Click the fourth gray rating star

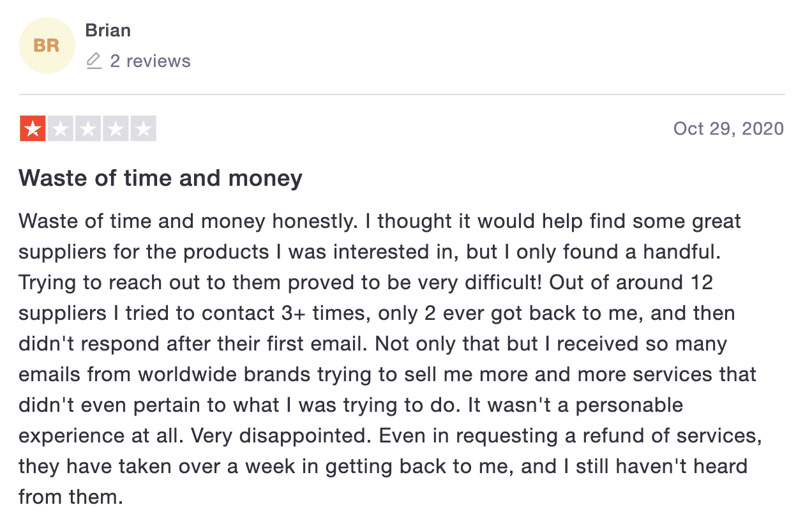116,129
